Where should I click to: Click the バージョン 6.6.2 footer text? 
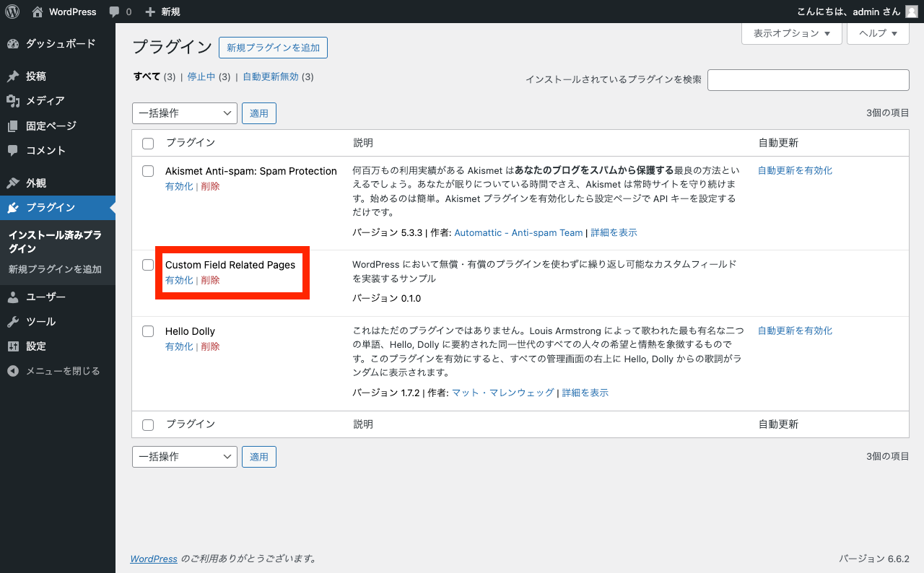(874, 559)
